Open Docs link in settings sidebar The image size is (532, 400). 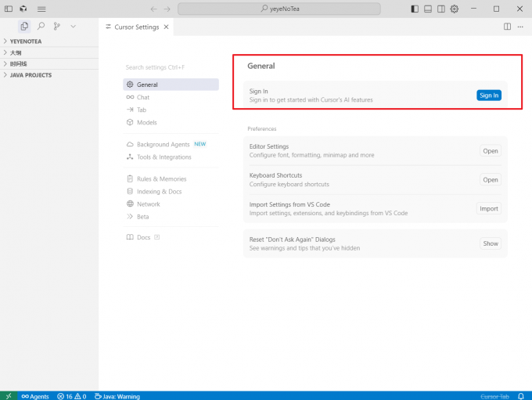(x=143, y=237)
